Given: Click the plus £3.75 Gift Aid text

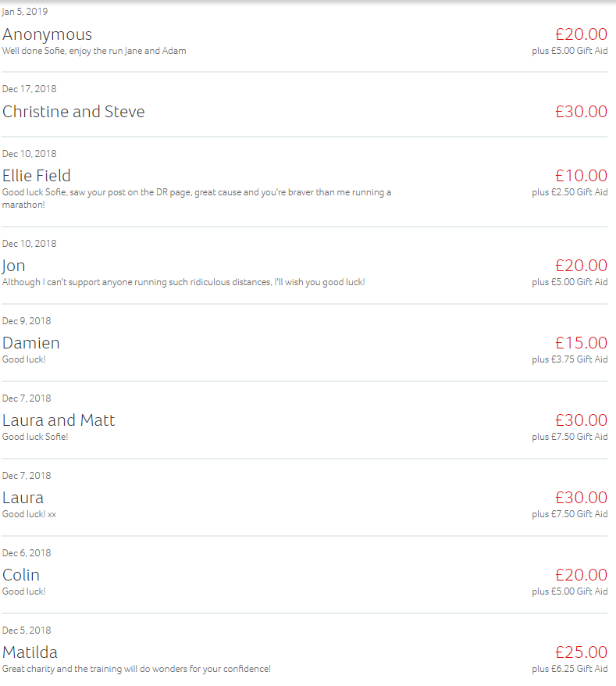Looking at the screenshot, I should coord(570,359).
